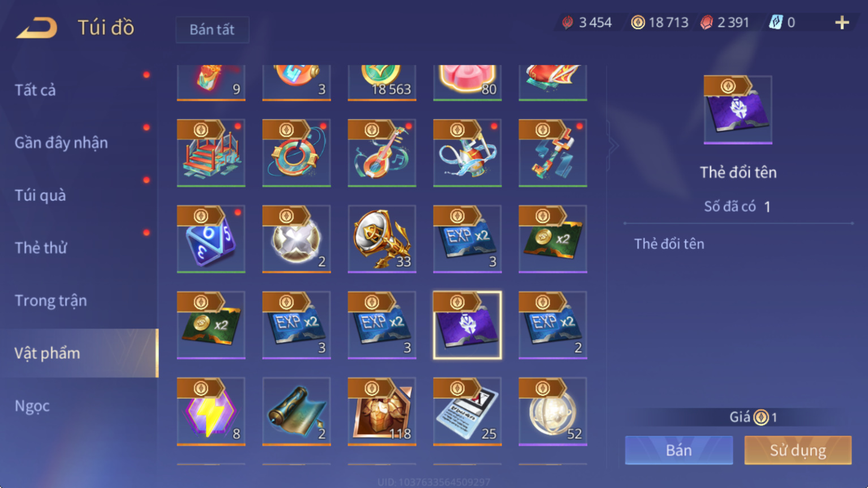Viewport: 868px width, 488px height.
Task: Select the glowing orb item with 52
Action: point(553,411)
